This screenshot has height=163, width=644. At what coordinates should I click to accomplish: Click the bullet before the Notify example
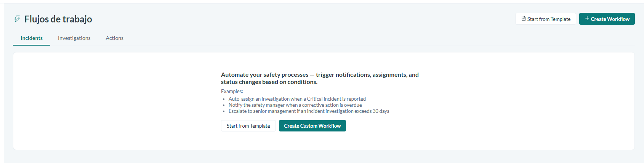coord(224,105)
